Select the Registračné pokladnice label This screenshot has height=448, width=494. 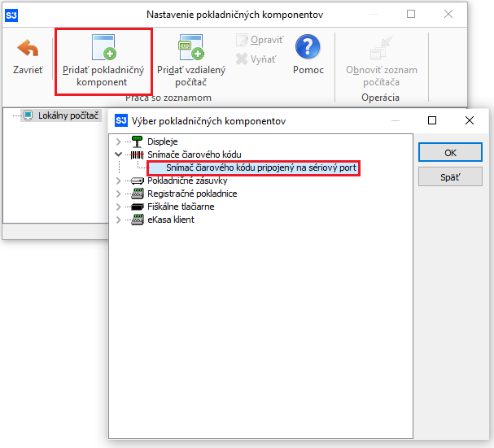coord(192,194)
